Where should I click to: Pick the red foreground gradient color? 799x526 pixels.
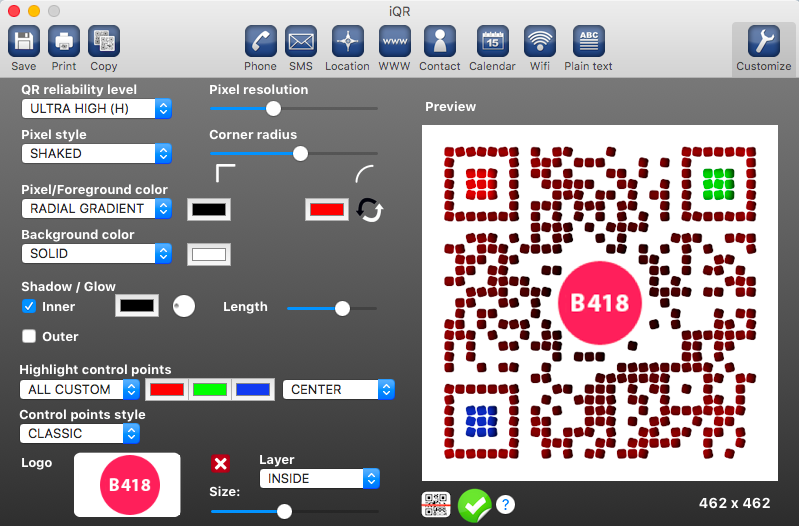327,209
